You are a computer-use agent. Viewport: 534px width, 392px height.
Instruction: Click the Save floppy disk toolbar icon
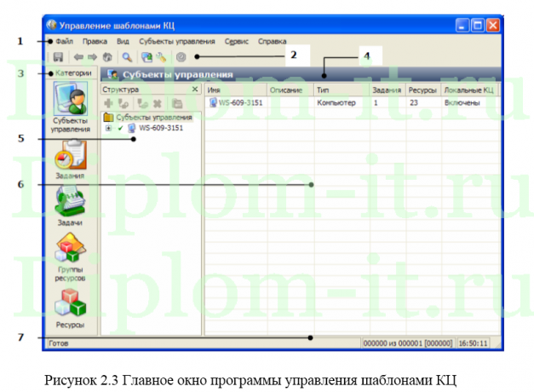pos(58,57)
